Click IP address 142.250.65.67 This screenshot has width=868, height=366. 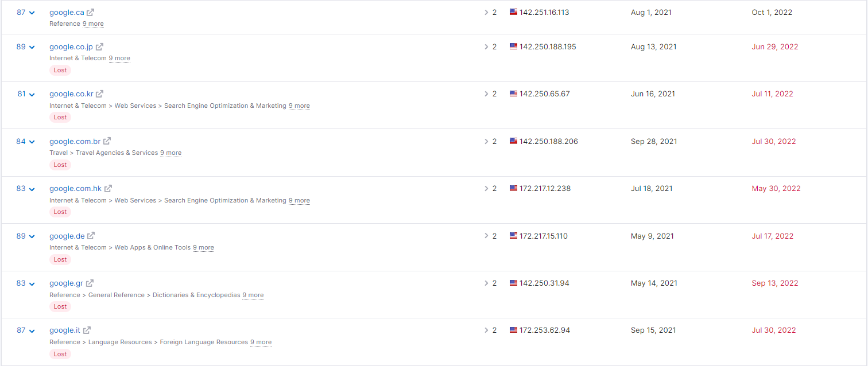point(544,94)
